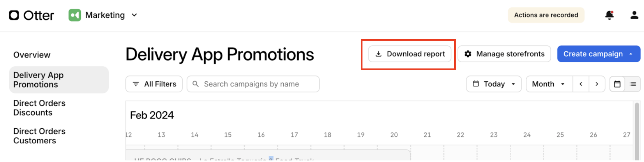Go to next month with right chevron

[597, 84]
